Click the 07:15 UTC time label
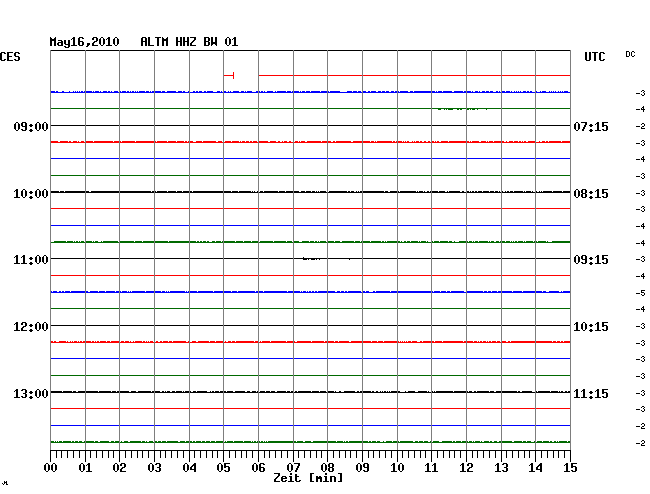This screenshot has width=650, height=494. click(x=591, y=126)
